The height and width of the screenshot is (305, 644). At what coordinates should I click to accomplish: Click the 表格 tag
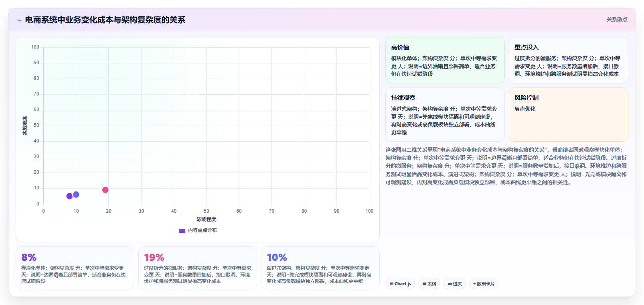(429, 284)
